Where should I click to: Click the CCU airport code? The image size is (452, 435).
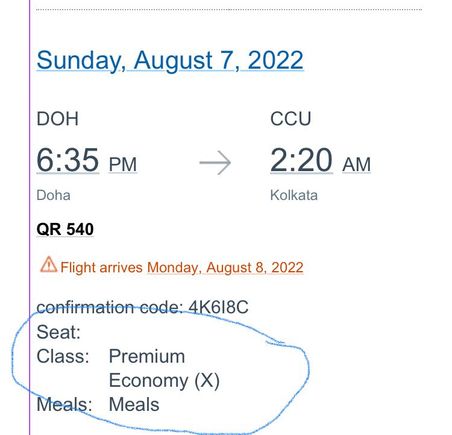click(291, 119)
